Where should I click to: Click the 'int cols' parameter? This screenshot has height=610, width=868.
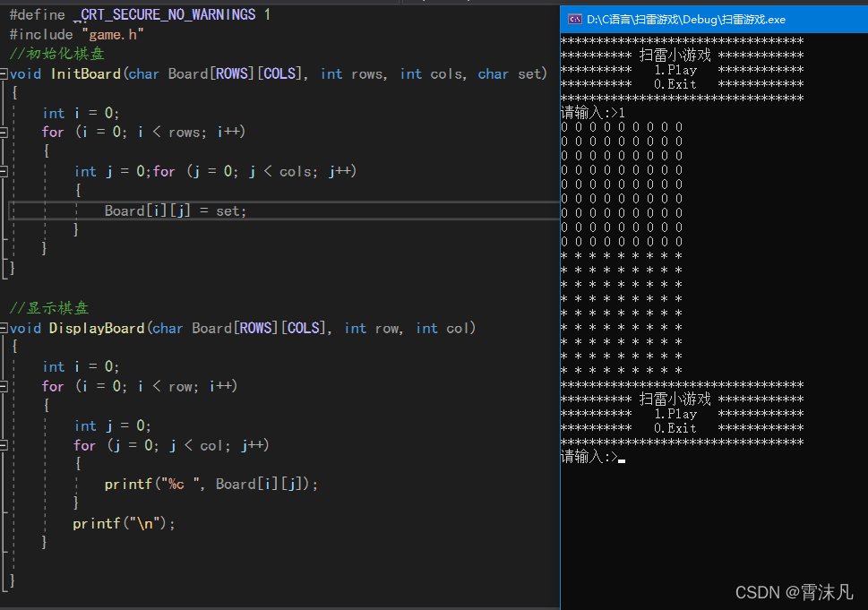[x=431, y=73]
